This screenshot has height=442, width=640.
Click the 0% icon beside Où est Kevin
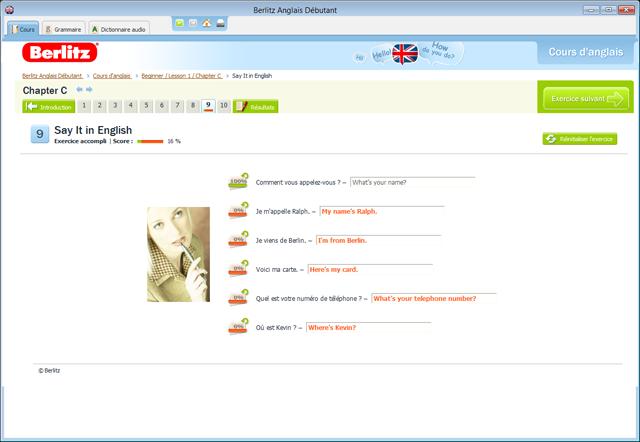tap(238, 326)
